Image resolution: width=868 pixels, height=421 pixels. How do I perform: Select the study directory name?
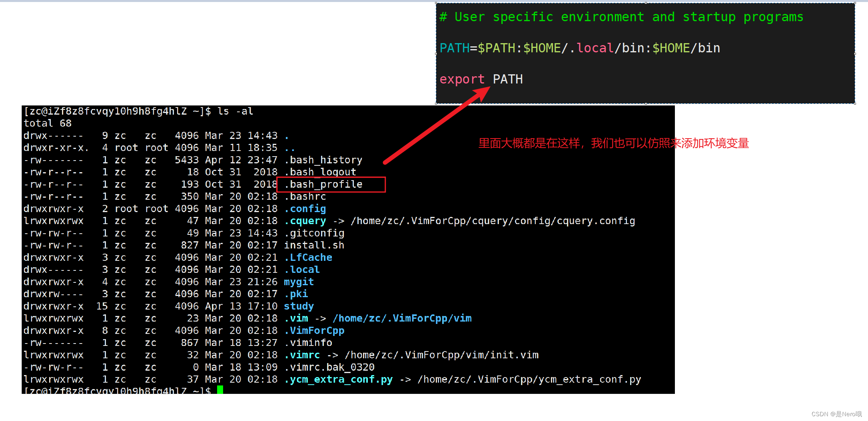[299, 306]
